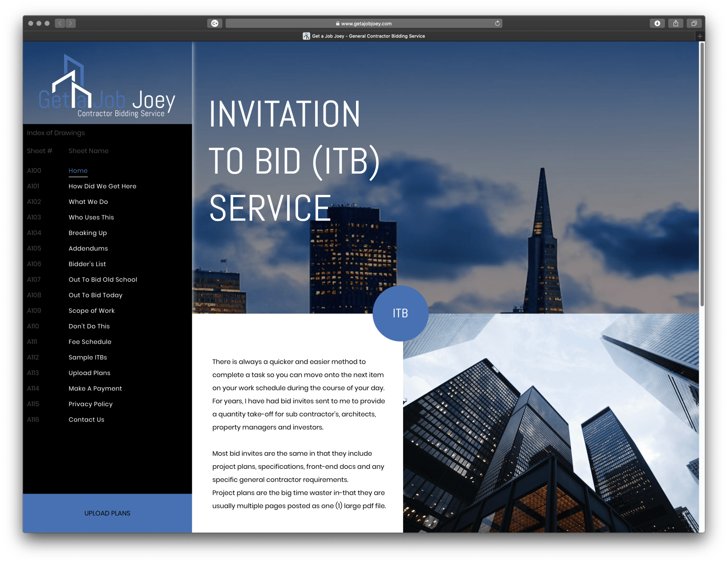Select the Get a Job Joey browser tab
The height and width of the screenshot is (563, 728).
(x=364, y=36)
